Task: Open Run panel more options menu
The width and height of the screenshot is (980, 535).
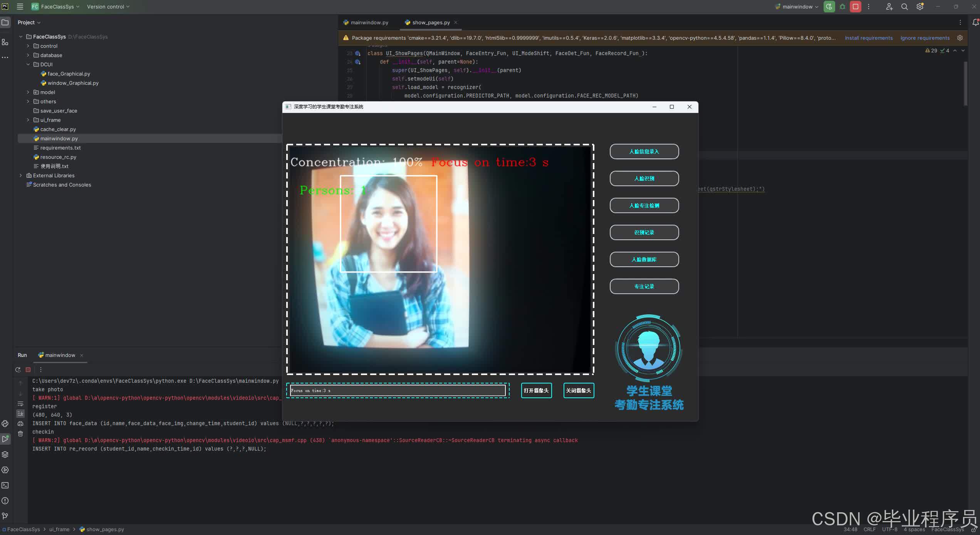Action: click(x=40, y=370)
